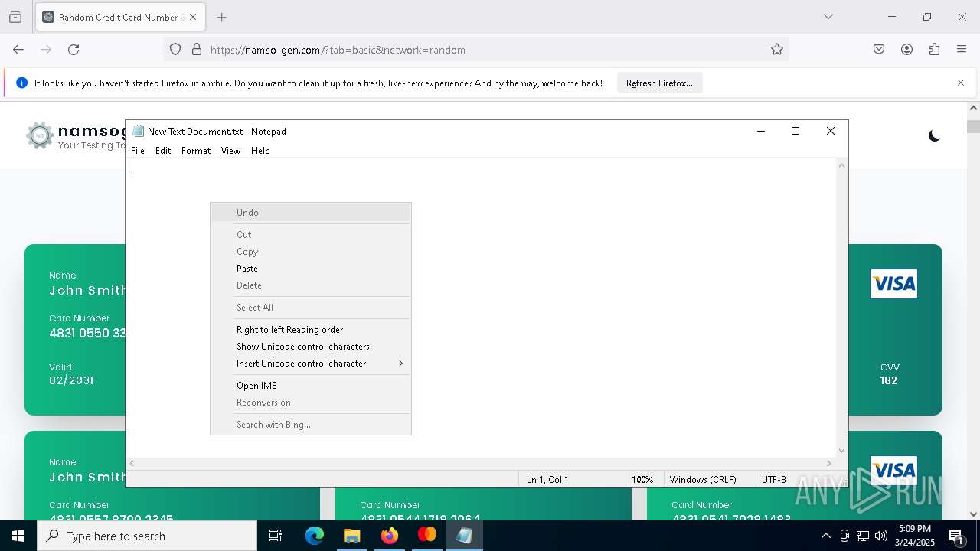Open a new browser tab
The image size is (980, 551).
[222, 17]
